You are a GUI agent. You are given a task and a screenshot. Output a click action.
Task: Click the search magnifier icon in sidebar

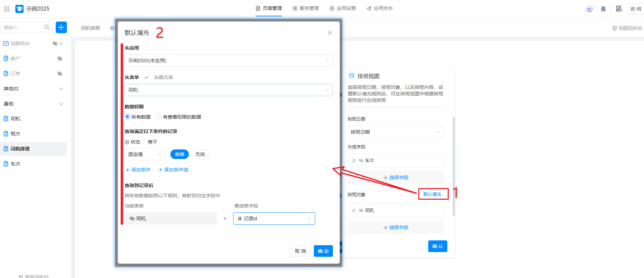[x=47, y=27]
